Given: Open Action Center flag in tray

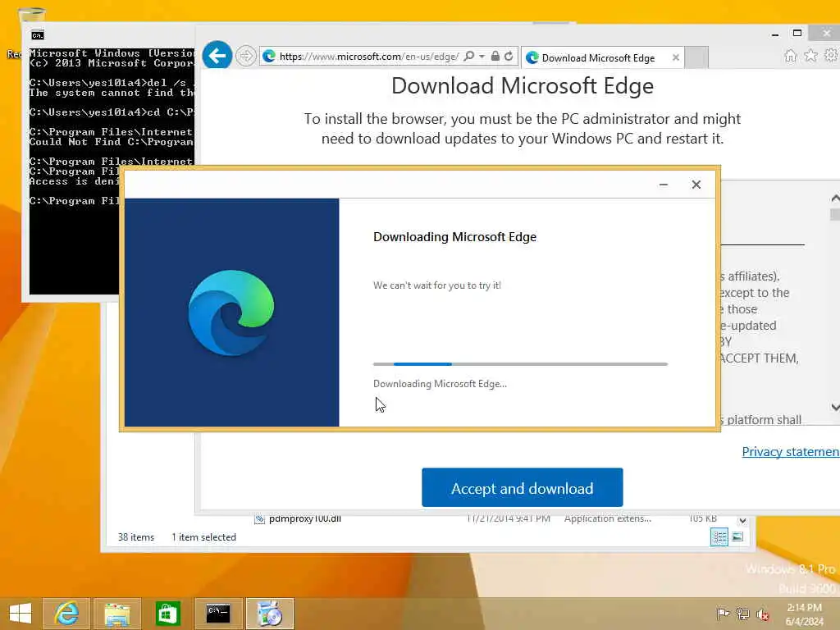Looking at the screenshot, I should (x=722, y=614).
